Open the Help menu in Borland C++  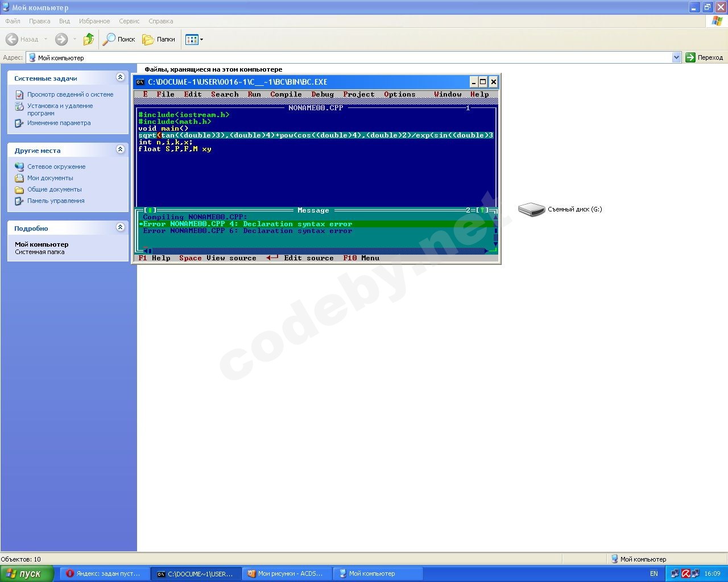[x=479, y=94]
